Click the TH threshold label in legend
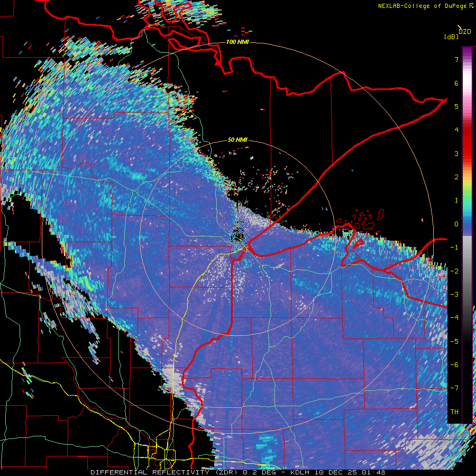Screen dimensions: 476x476 (x=454, y=412)
